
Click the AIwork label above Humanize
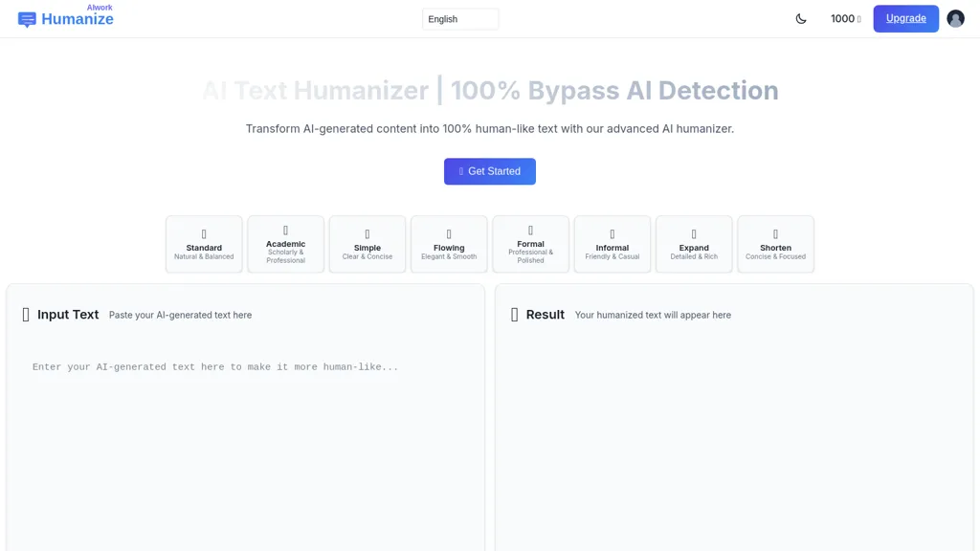(100, 8)
